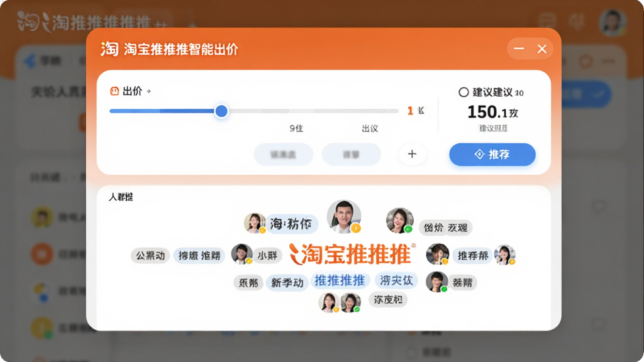Screen dimensions: 644x362
Task: Click the orange 1 value beside slider
Action: pyautogui.click(x=410, y=111)
